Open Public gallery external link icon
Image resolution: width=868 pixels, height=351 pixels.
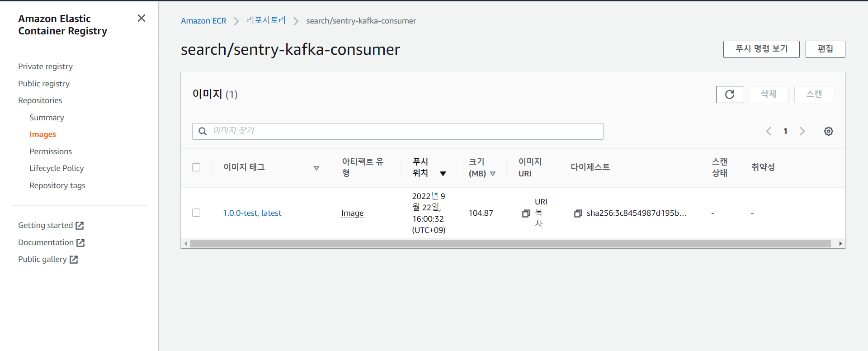pos(74,260)
